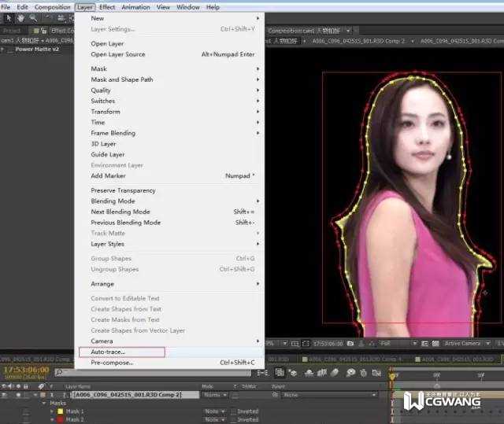
Task: Click the timeline current time 17:53:06:00
Action: click(26, 370)
